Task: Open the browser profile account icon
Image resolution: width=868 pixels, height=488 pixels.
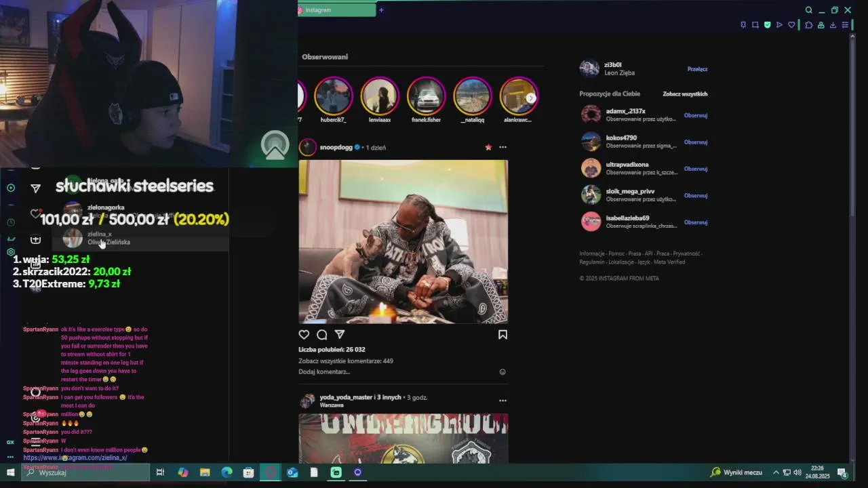Action: click(x=821, y=25)
